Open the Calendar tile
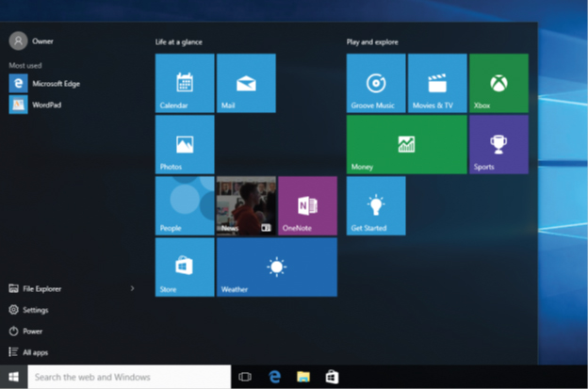 click(x=185, y=83)
